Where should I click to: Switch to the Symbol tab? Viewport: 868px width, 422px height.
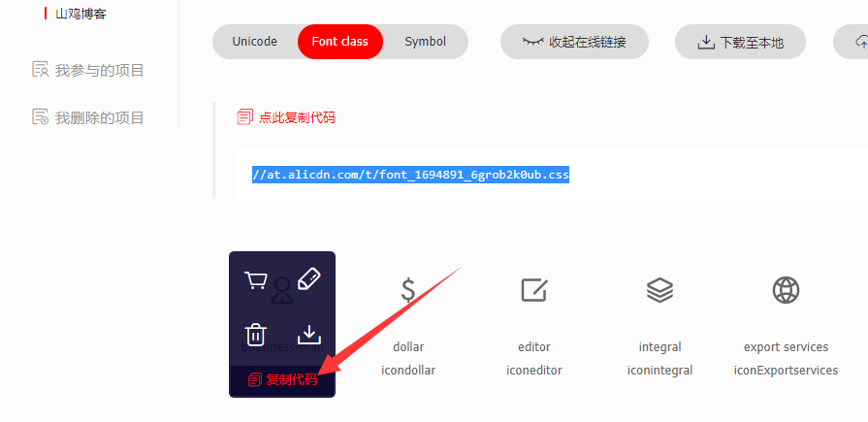click(x=425, y=42)
